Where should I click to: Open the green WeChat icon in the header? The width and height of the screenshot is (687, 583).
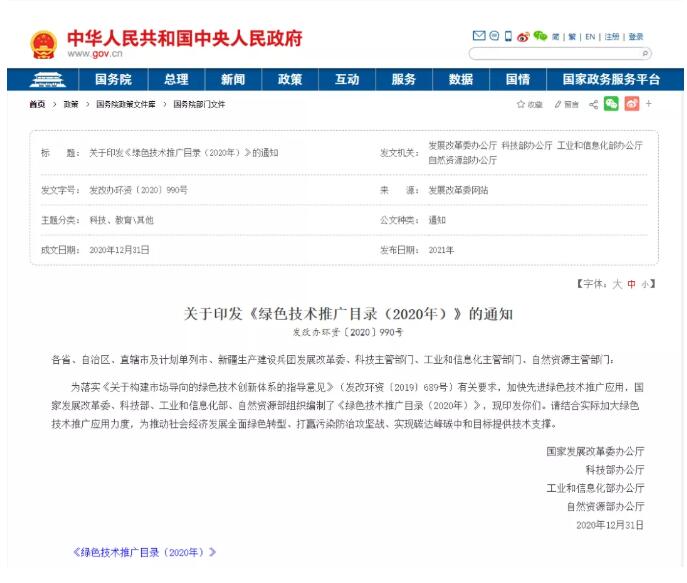click(540, 36)
